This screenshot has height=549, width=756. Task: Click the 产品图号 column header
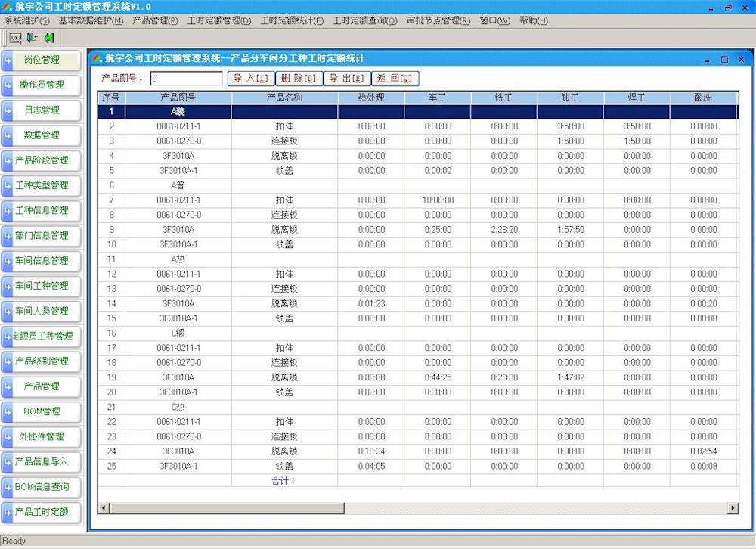(178, 98)
